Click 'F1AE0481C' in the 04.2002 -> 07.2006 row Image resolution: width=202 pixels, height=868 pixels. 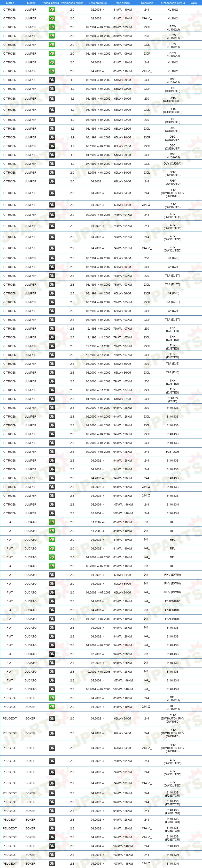(x=173, y=619)
